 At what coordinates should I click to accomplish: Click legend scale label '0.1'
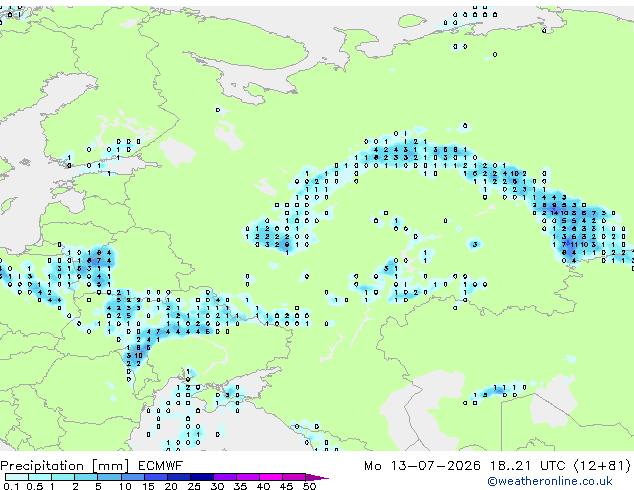click(x=11, y=486)
